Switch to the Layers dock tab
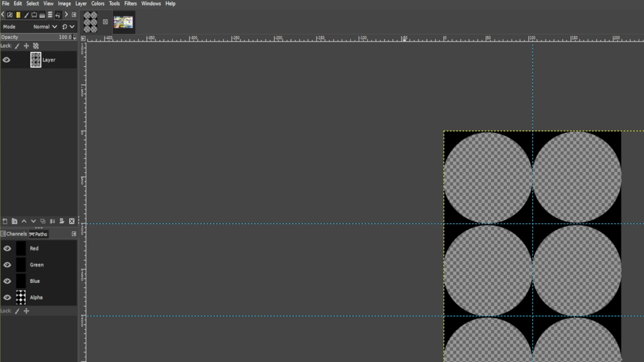Image resolution: width=644 pixels, height=362 pixels. [50, 15]
